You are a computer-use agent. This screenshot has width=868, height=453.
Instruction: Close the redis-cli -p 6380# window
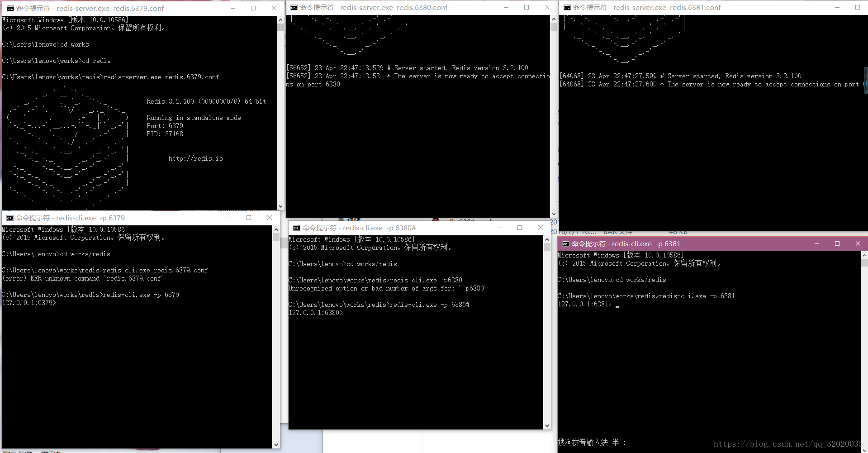[x=540, y=228]
